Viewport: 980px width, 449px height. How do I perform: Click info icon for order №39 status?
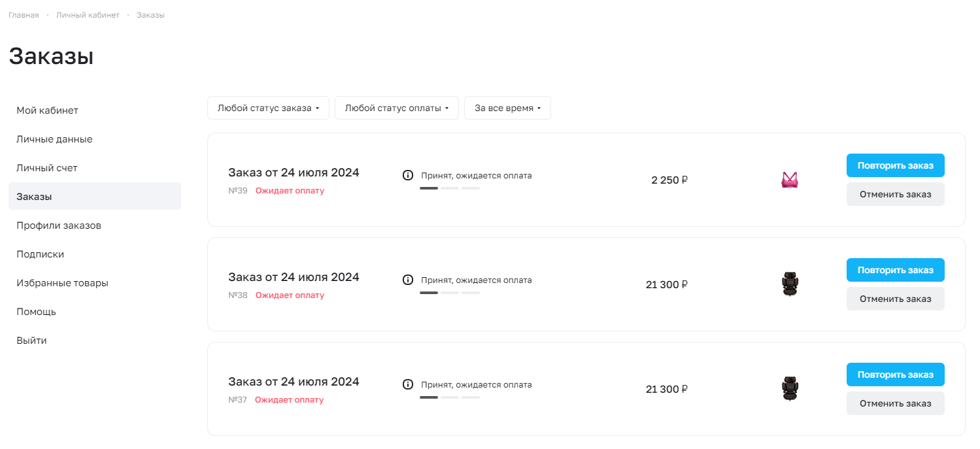pyautogui.click(x=408, y=175)
